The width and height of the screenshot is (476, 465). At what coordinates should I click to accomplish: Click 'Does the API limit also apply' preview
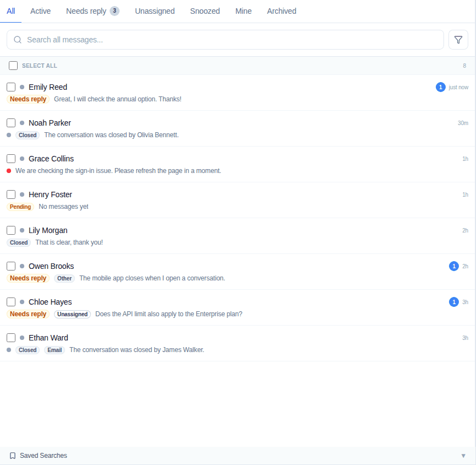click(x=169, y=314)
